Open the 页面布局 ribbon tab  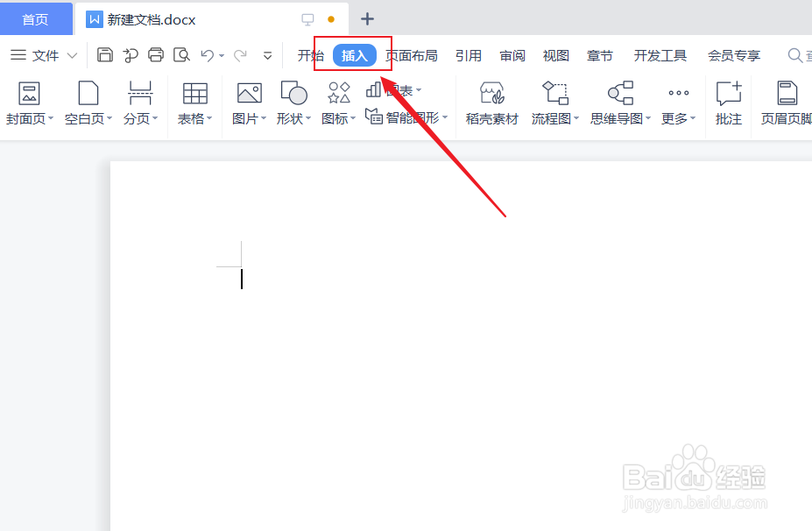[x=412, y=55]
